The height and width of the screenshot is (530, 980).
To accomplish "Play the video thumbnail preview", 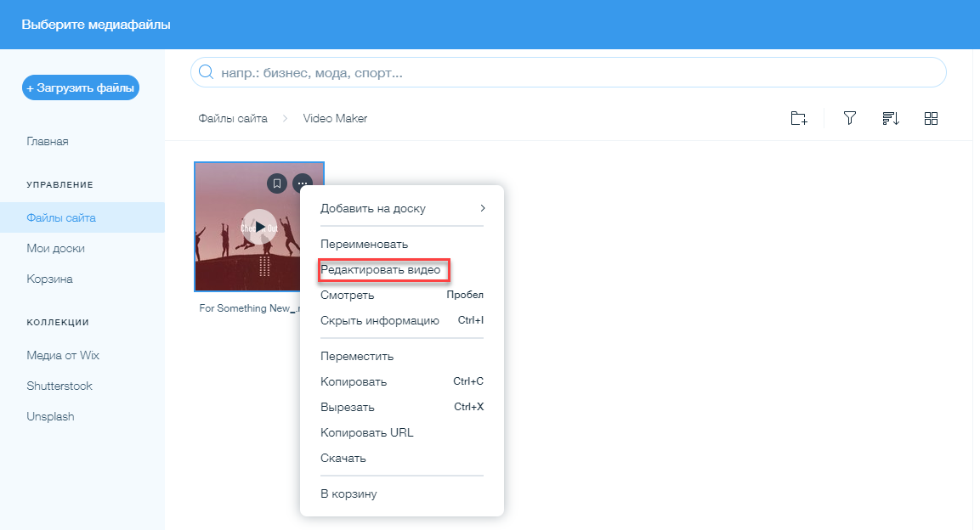I will point(259,227).
